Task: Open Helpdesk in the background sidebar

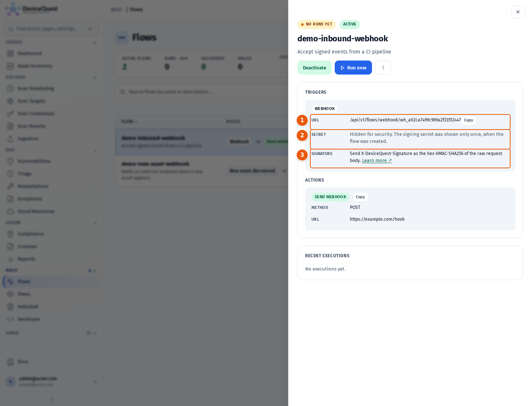Action: [x=51, y=307]
